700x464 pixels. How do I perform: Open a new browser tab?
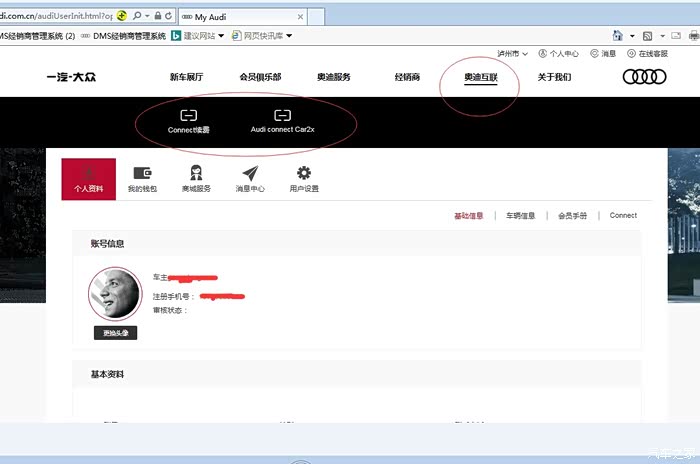click(316, 17)
